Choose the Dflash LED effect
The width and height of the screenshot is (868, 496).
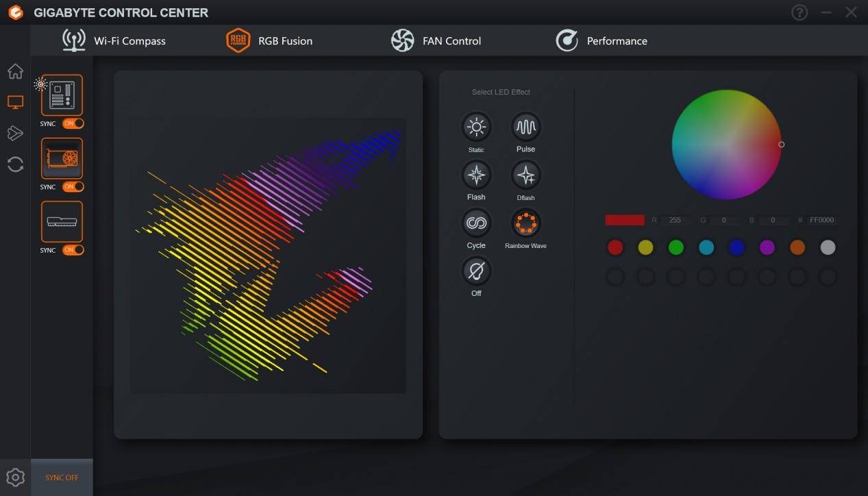click(x=526, y=175)
